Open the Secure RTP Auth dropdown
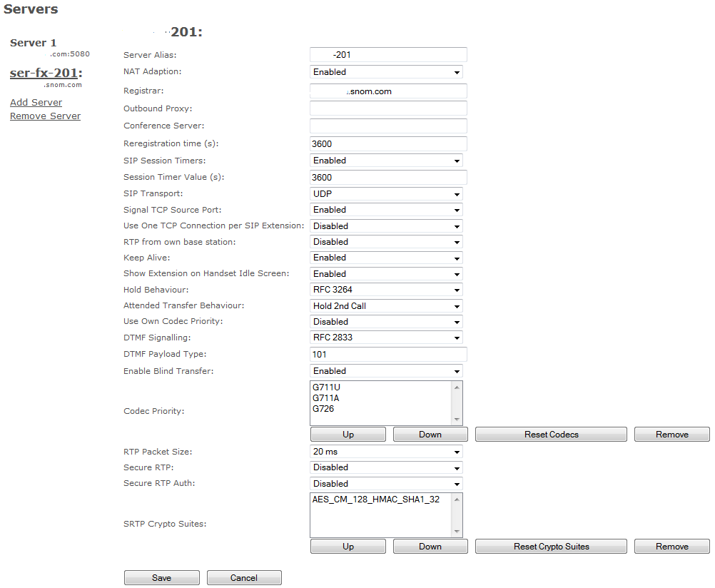Viewport: 715px width, 588px height. 386,484
